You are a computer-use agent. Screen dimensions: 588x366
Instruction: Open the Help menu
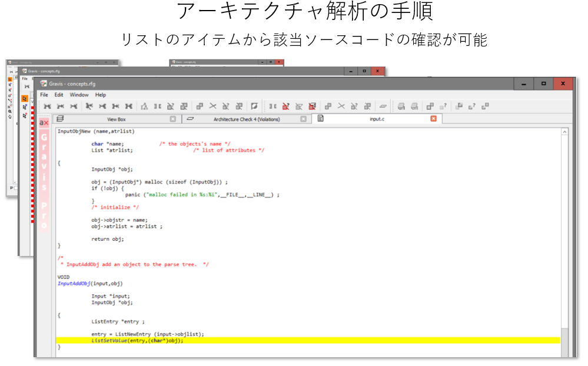tap(101, 95)
